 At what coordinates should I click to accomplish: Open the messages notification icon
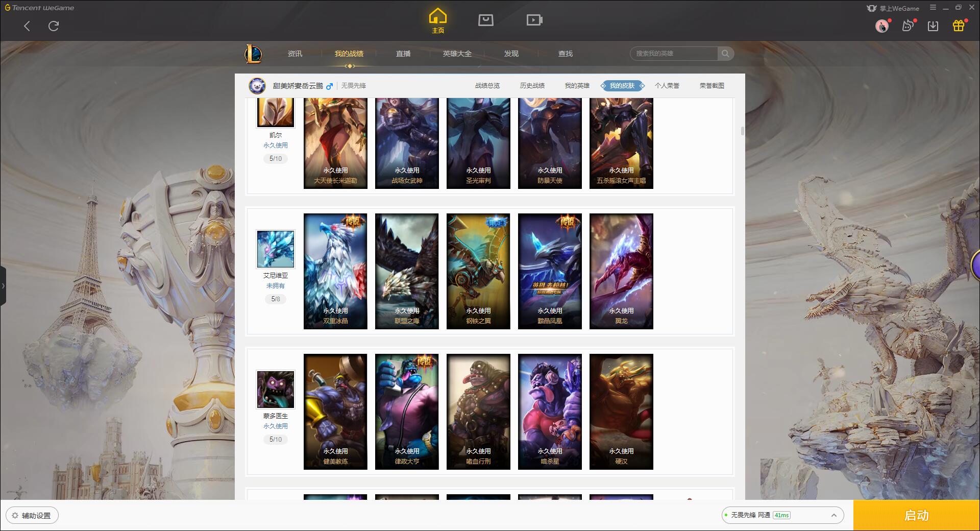click(908, 26)
